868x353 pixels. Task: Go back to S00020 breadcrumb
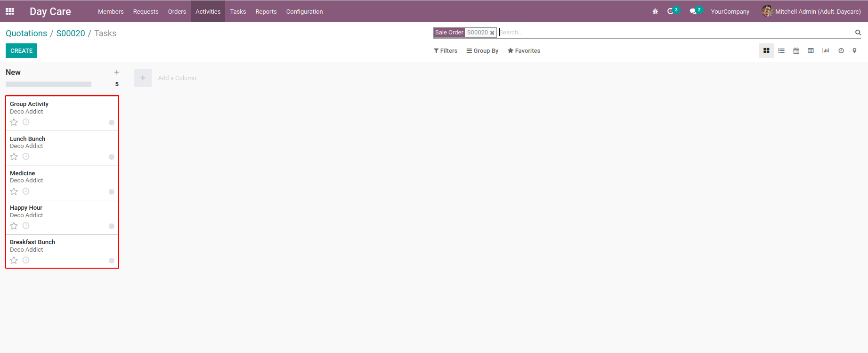click(x=71, y=33)
